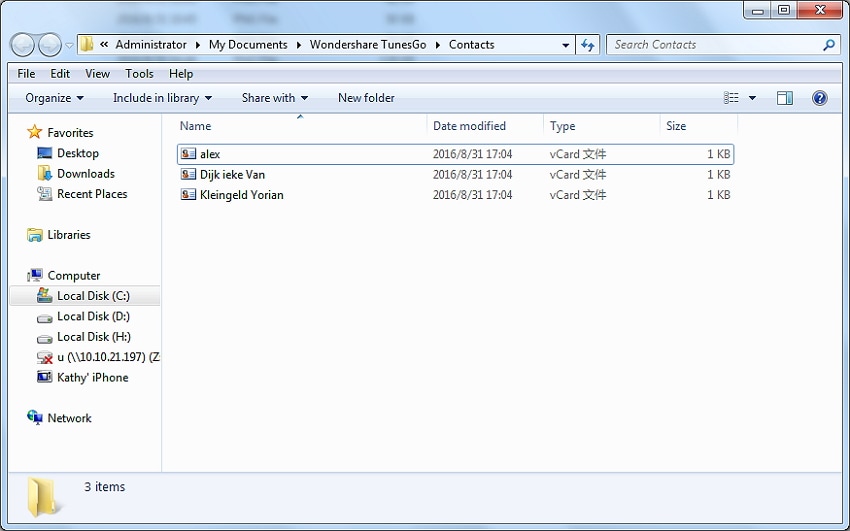Click the Network icon in the sidebar
850x531 pixels.
35,417
